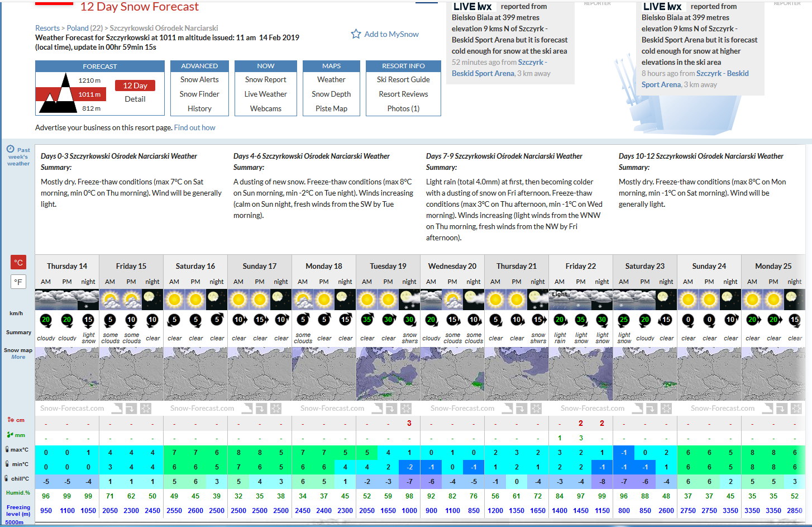Click Monday 25 night wind speed 15 icon

(x=795, y=320)
